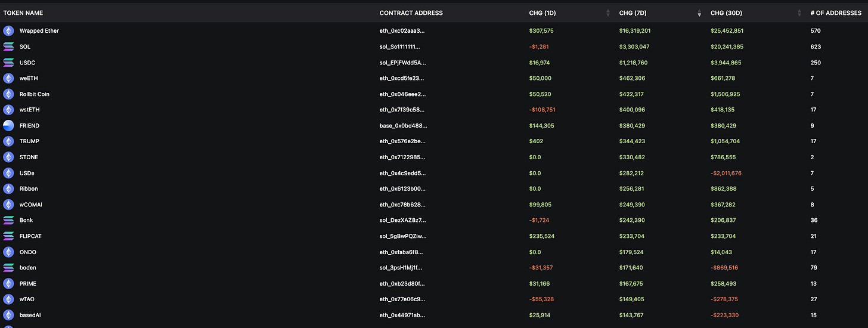This screenshot has width=868, height=328.
Task: Select contract address eth_0x7122985...
Action: (x=402, y=157)
